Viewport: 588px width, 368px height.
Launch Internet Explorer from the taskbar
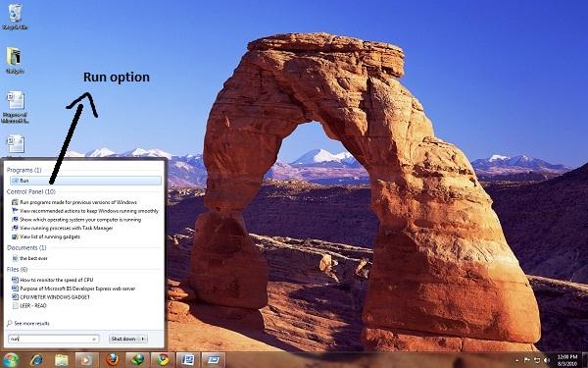(36, 360)
